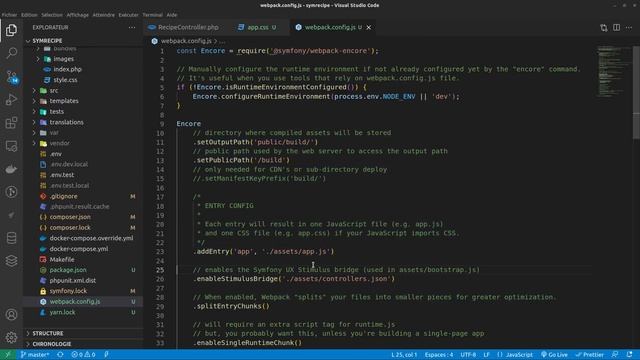Click the Go Live status bar item
Image resolution: width=640 pixels, height=360 pixels.
[x=554, y=355]
